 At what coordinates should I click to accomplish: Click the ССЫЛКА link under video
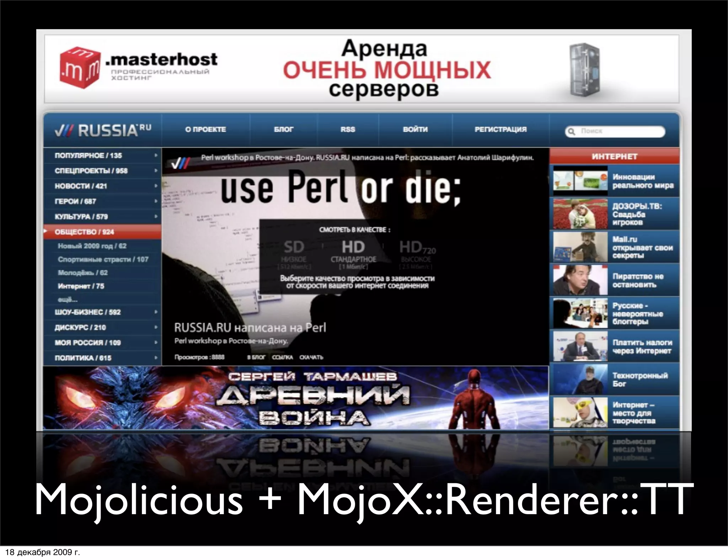tap(283, 357)
